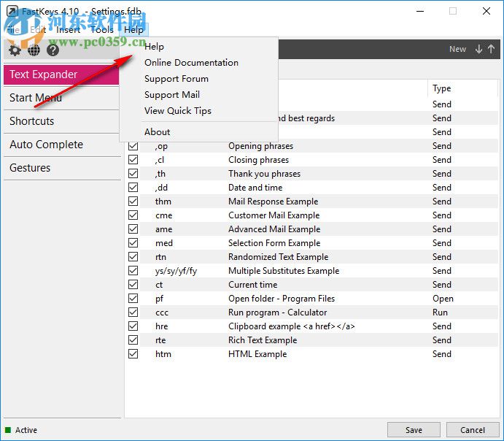Viewport: 504px width, 441px height.
Task: Switch to the Shortcuts section
Action: click(x=61, y=121)
